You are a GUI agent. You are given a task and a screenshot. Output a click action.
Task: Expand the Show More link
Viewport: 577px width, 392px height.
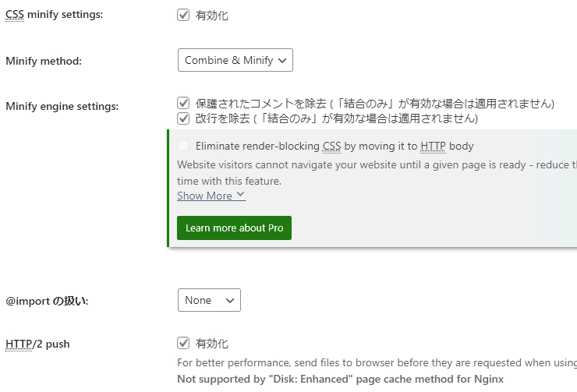click(x=211, y=196)
